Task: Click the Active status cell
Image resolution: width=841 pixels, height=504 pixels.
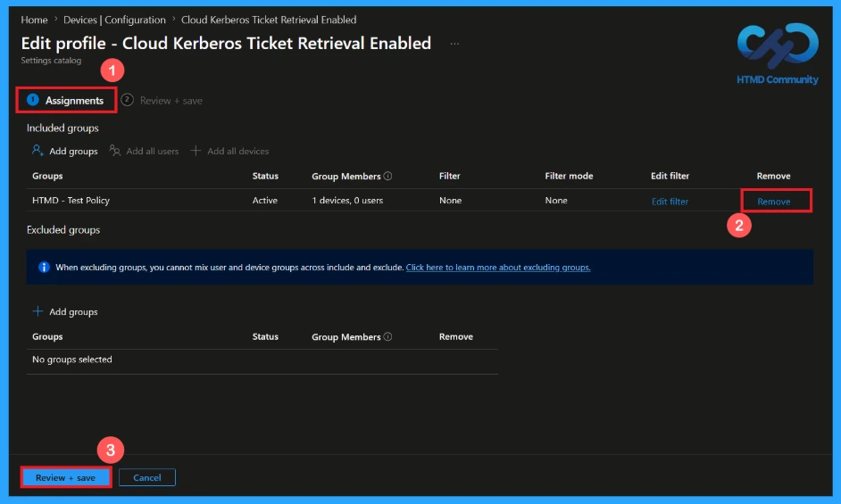Action: click(265, 200)
